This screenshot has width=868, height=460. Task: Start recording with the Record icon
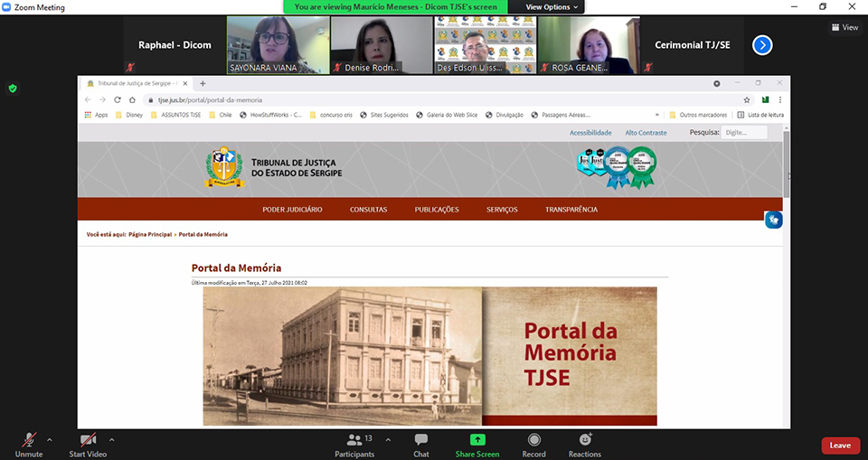click(x=533, y=440)
